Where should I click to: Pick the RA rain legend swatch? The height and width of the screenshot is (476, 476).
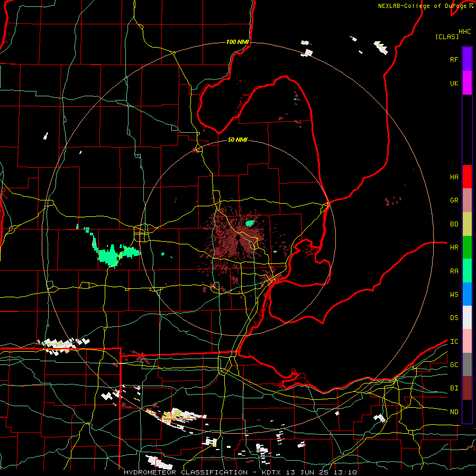[x=467, y=271]
